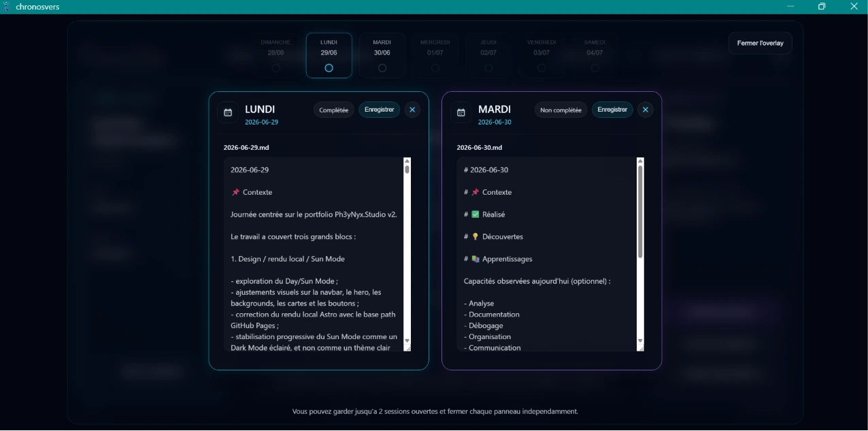Click the calendar icon in the MARDI panel

coord(461,112)
